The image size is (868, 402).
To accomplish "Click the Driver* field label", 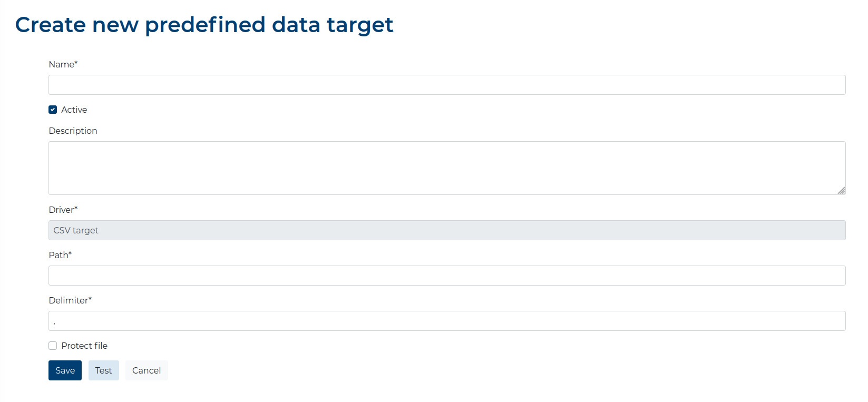I will [63, 210].
